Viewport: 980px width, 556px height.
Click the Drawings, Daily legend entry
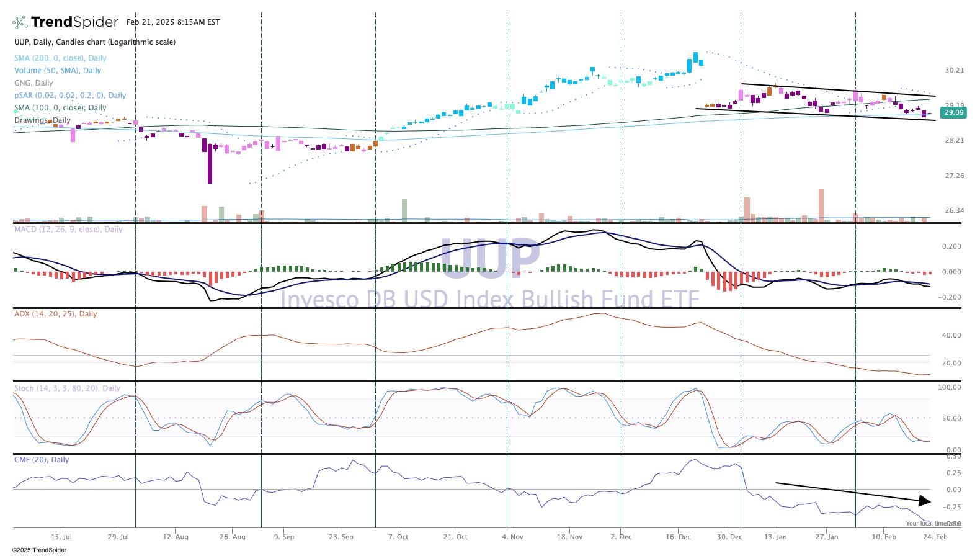point(42,120)
